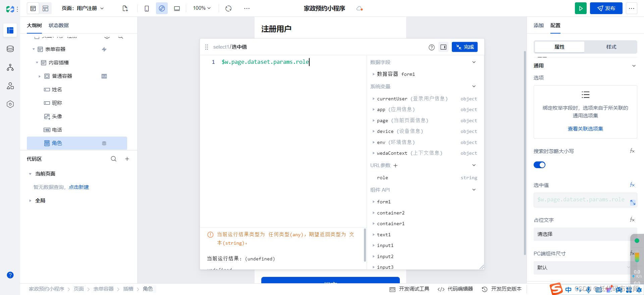The width and height of the screenshot is (644, 295).
Task: Click the blue help question icon
Action: [x=10, y=275]
